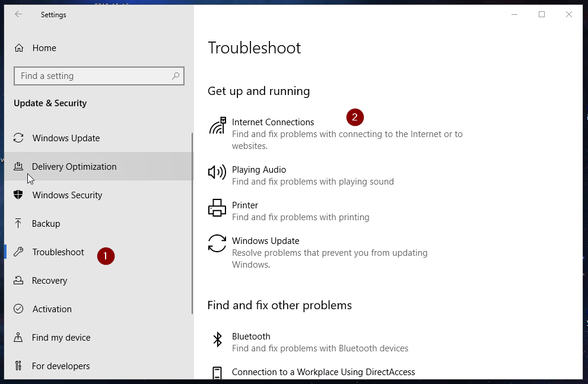Image resolution: width=588 pixels, height=384 pixels.
Task: Minimize the Settings window
Action: (x=514, y=14)
